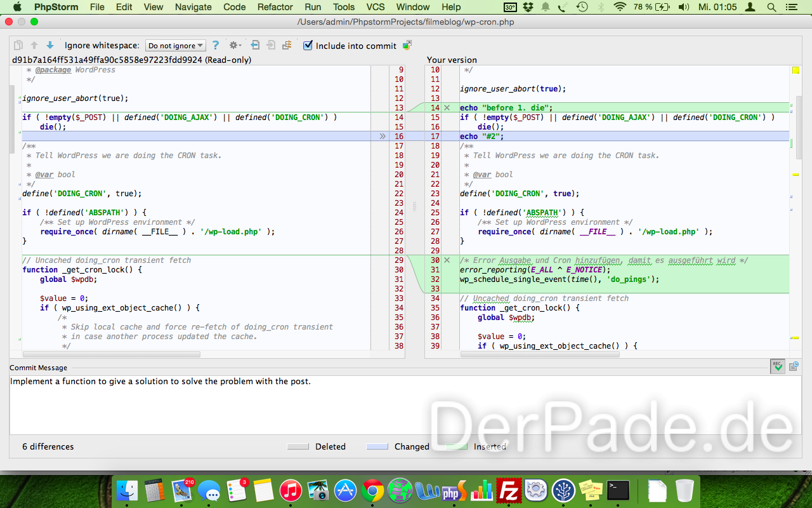Image resolution: width=812 pixels, height=508 pixels.
Task: Open Messages from the Dock
Action: pos(209,491)
